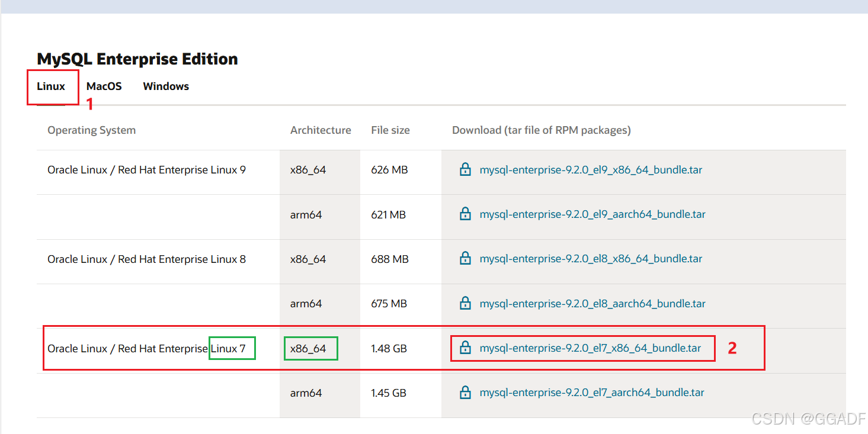Download mysql-enterprise-9.2.0_el7_aarch64_bundle.tar
The height and width of the screenshot is (434, 868).
[592, 393]
